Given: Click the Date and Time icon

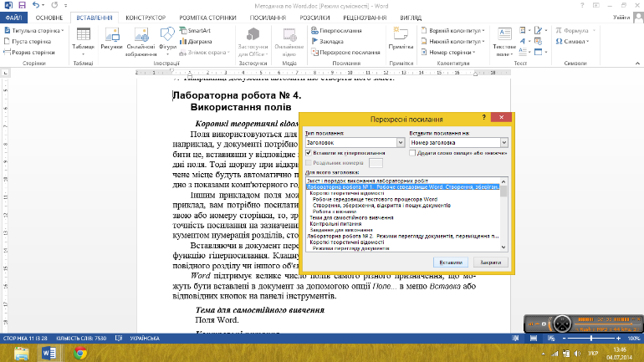Looking at the screenshot, I should coord(539,41).
